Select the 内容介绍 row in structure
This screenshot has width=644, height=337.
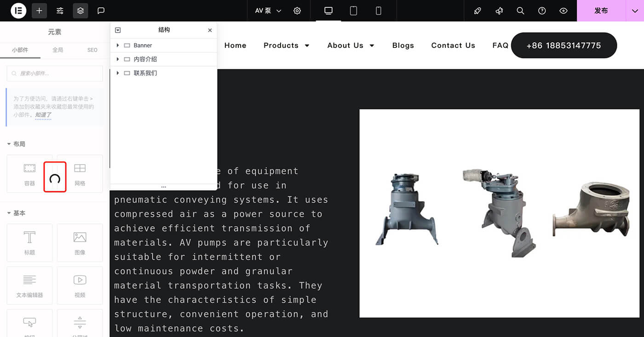[163, 59]
